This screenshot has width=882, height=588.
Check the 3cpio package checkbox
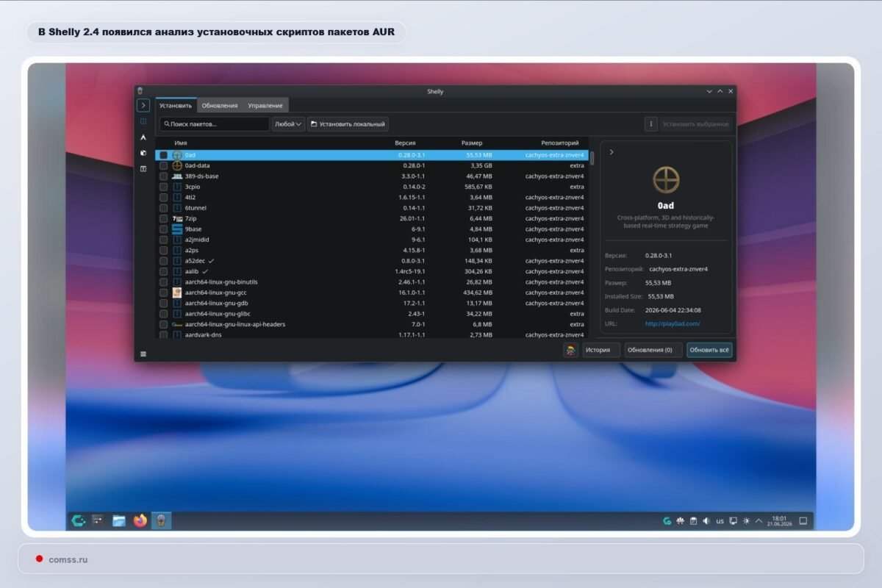click(163, 187)
